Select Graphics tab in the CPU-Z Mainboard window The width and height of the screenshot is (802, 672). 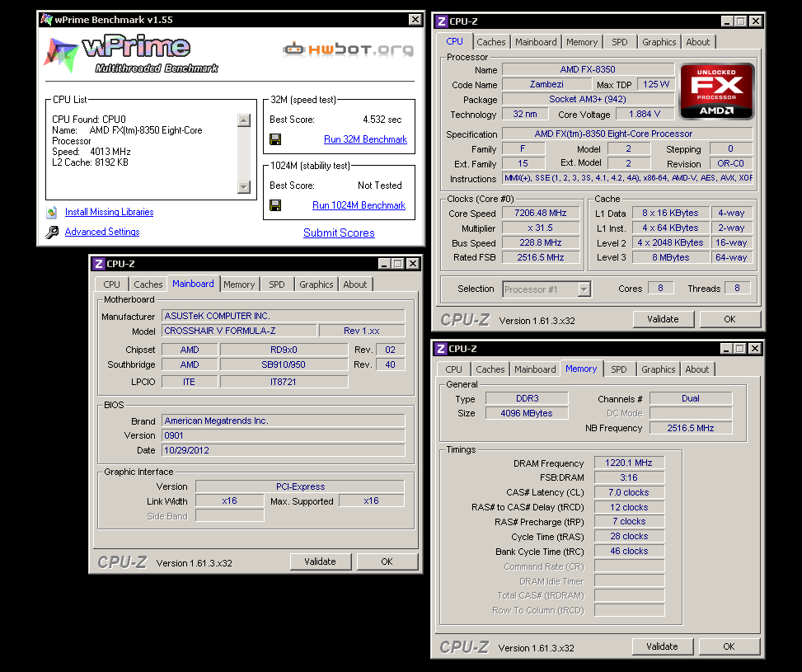click(x=317, y=284)
